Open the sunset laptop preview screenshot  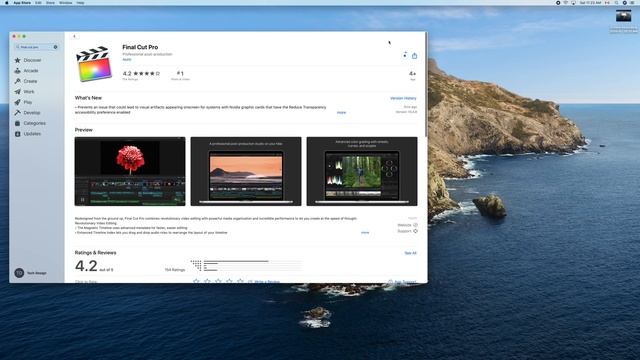(x=246, y=171)
